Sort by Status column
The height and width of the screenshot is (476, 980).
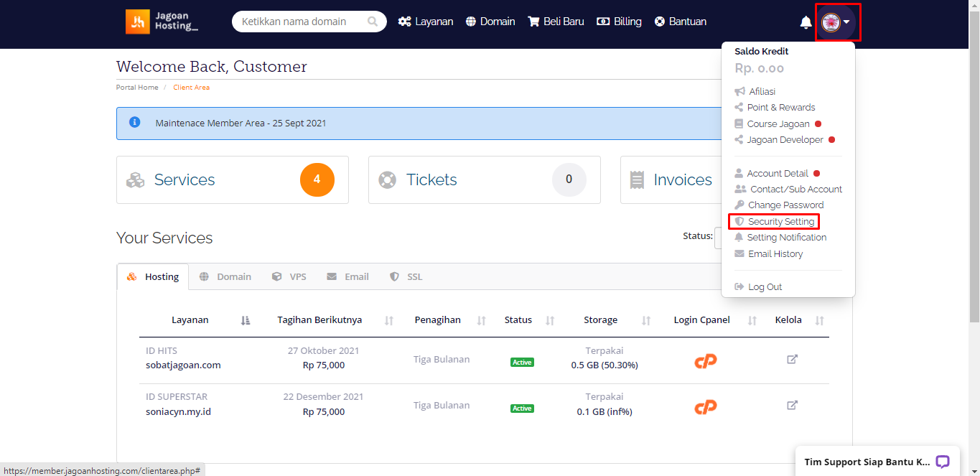[550, 320]
